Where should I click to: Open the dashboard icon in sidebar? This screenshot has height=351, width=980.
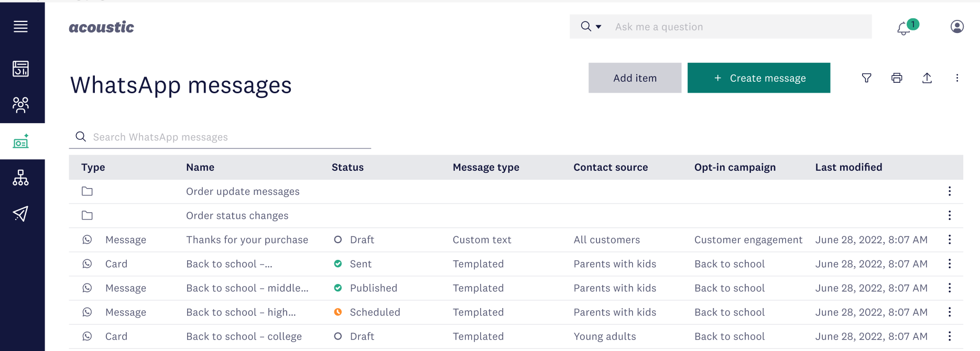[x=21, y=69]
